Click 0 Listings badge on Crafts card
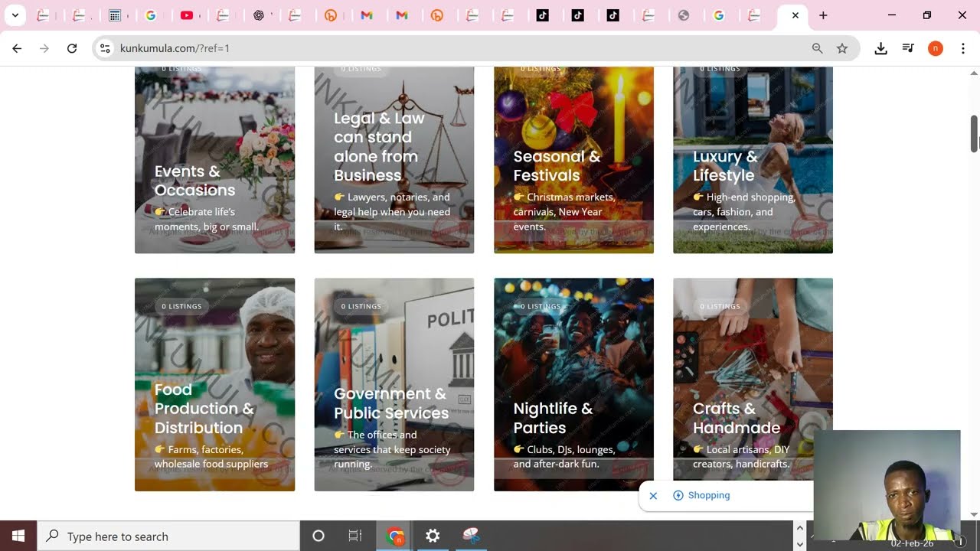 [720, 306]
